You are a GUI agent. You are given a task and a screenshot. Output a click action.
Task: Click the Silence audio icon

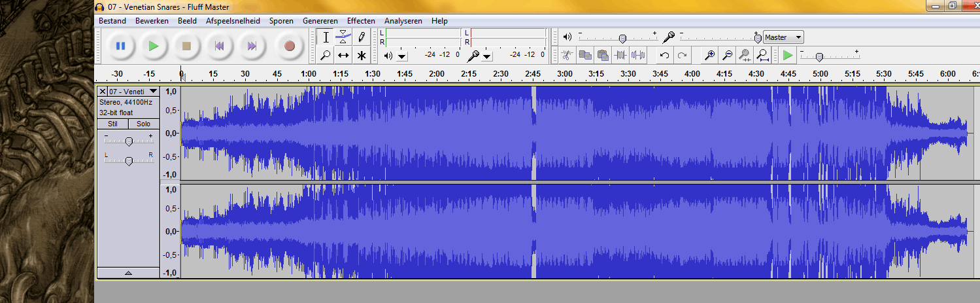[x=638, y=55]
